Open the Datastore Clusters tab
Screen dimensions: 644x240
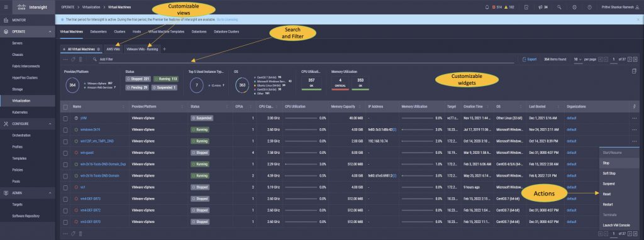pos(226,31)
